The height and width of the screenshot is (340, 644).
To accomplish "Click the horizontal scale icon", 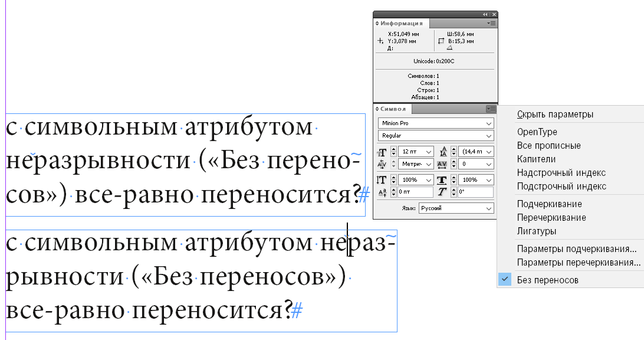I will click(442, 180).
